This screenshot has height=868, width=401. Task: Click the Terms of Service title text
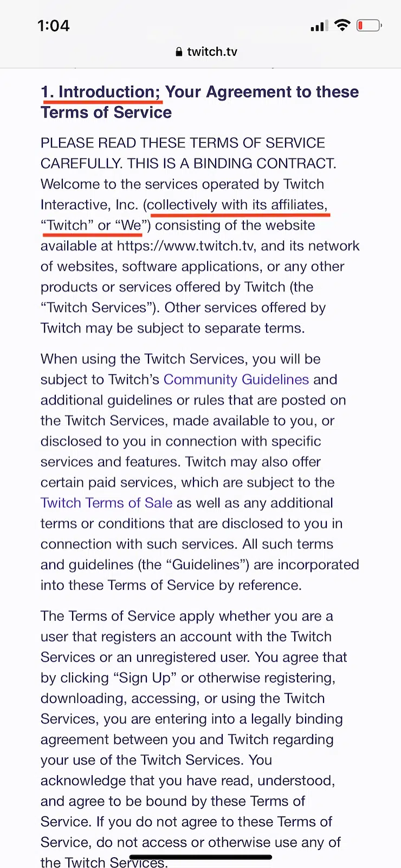click(106, 112)
